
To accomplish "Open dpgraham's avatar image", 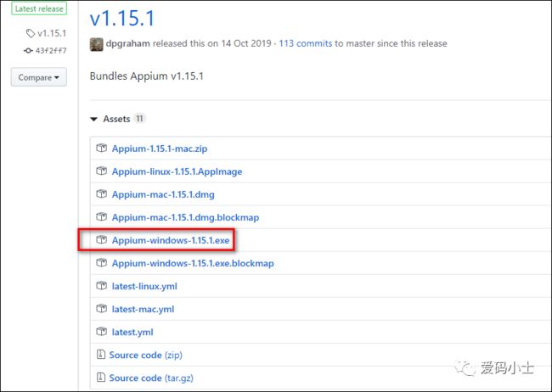I will (x=97, y=44).
